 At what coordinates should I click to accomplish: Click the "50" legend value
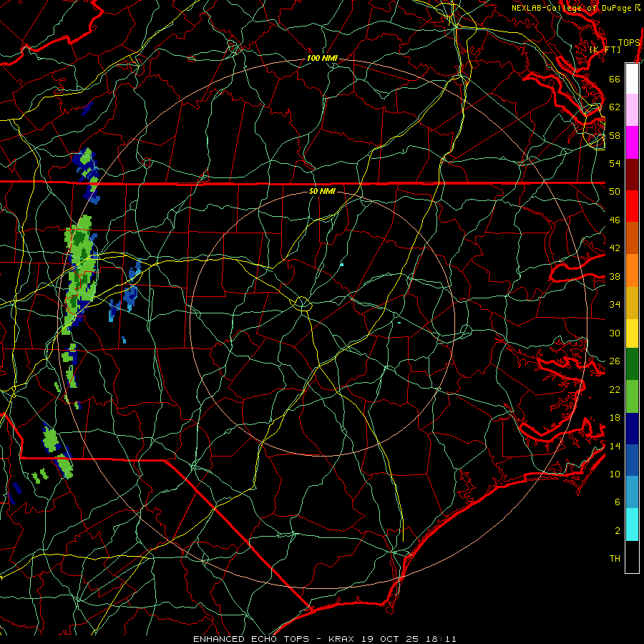click(615, 192)
